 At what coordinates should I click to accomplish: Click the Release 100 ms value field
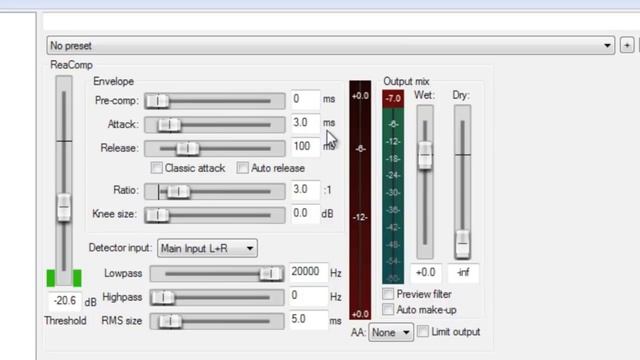(305, 147)
